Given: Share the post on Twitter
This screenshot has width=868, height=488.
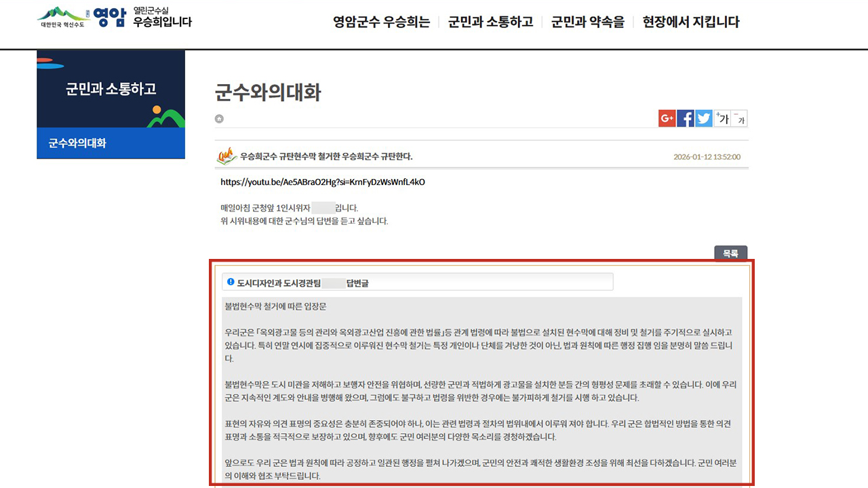Looking at the screenshot, I should [x=704, y=118].
